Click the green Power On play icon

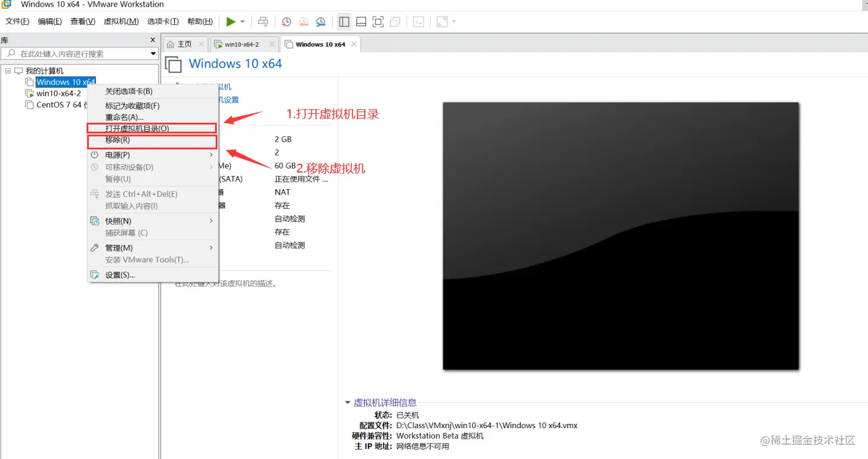tap(230, 22)
